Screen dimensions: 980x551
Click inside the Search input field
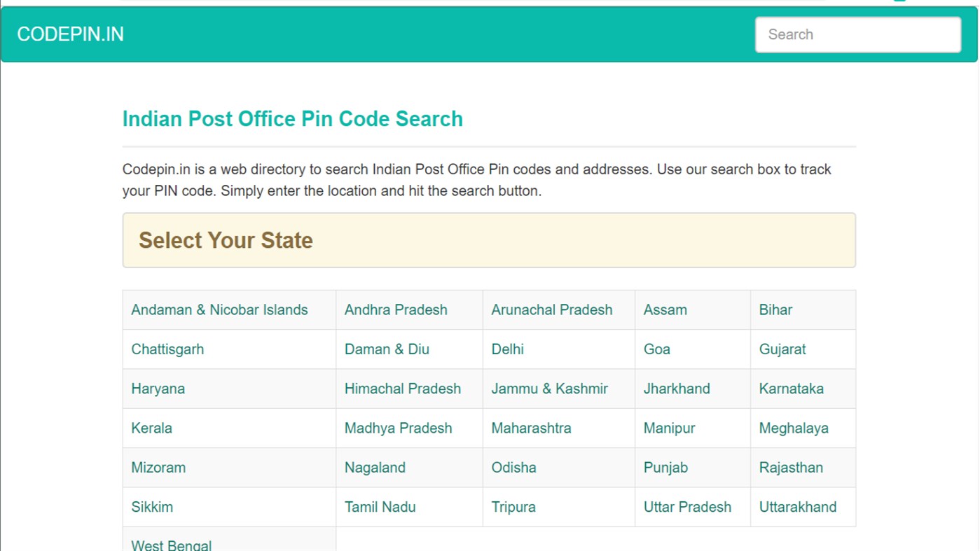coord(857,34)
